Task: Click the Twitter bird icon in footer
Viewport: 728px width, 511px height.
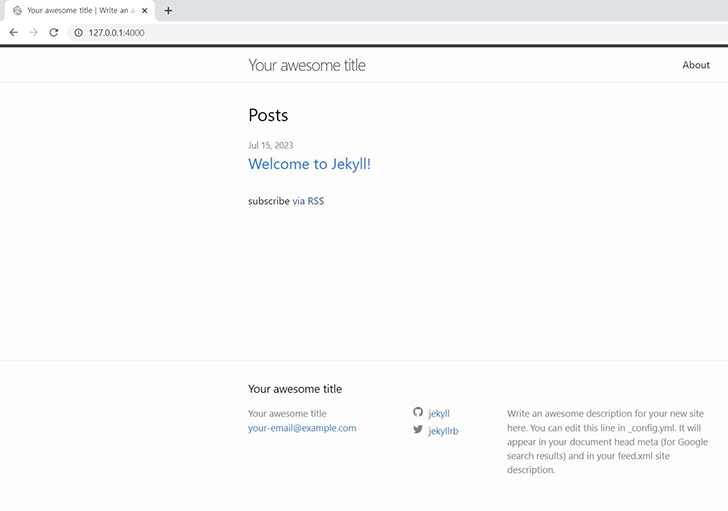Action: coord(418,430)
